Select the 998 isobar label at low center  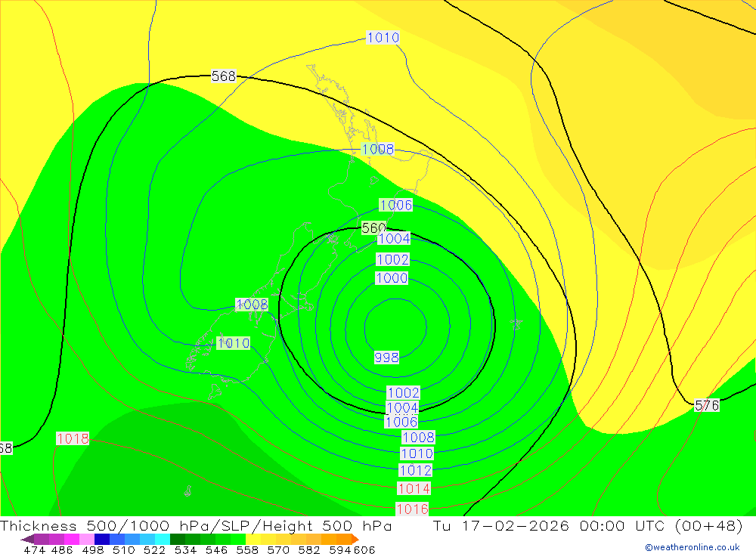pos(386,357)
